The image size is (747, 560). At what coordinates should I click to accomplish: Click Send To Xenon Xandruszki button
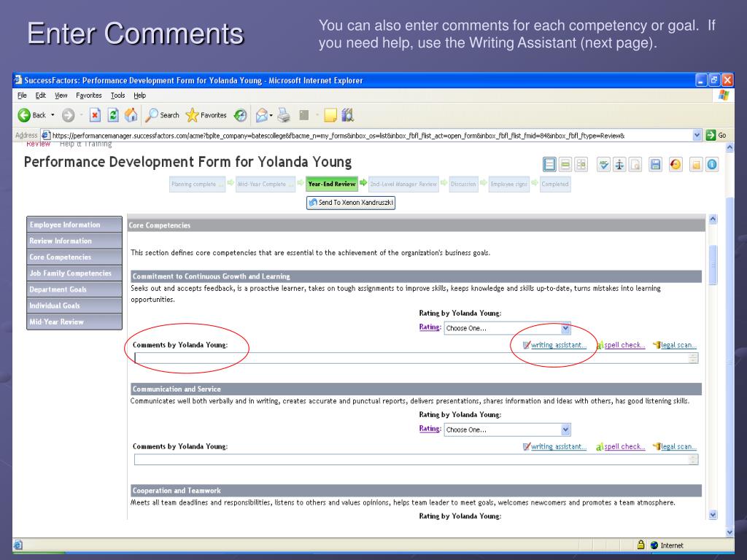pyautogui.click(x=351, y=203)
